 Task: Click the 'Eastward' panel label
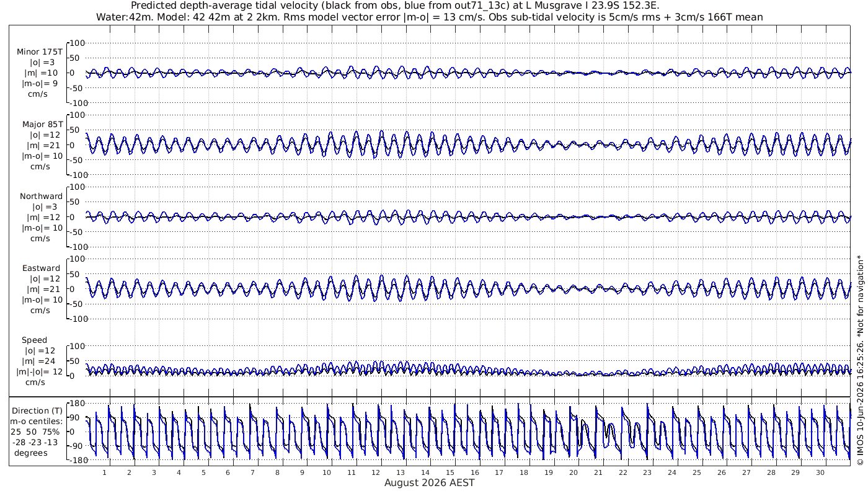pyautogui.click(x=41, y=268)
